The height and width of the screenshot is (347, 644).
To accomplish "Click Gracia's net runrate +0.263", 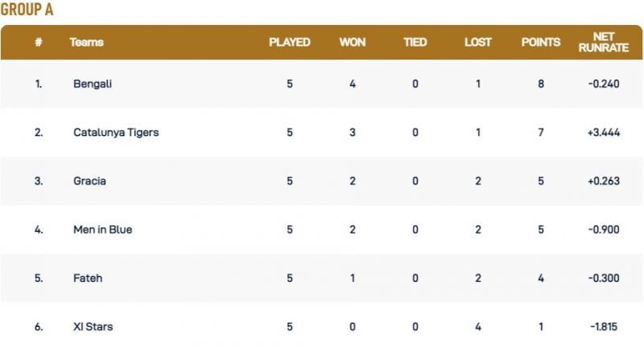I will [603, 181].
